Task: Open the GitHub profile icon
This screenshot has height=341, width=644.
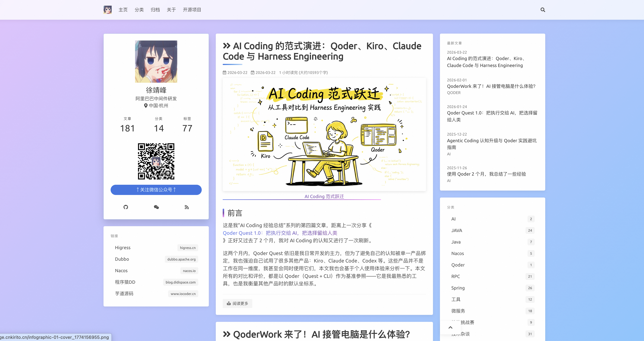Action: pyautogui.click(x=126, y=207)
